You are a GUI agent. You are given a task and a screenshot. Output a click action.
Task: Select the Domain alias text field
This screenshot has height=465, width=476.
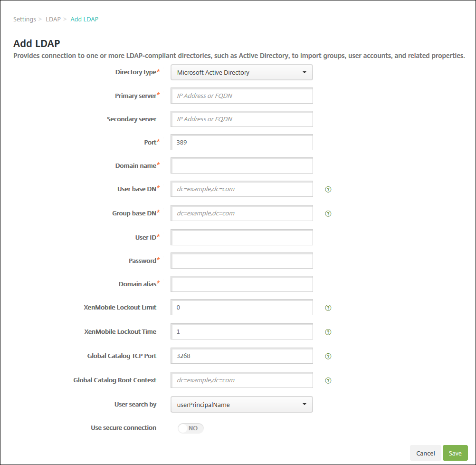pyautogui.click(x=241, y=284)
